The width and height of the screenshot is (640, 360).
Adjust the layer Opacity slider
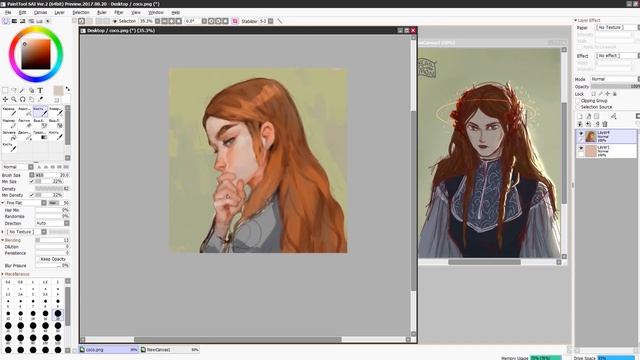615,87
